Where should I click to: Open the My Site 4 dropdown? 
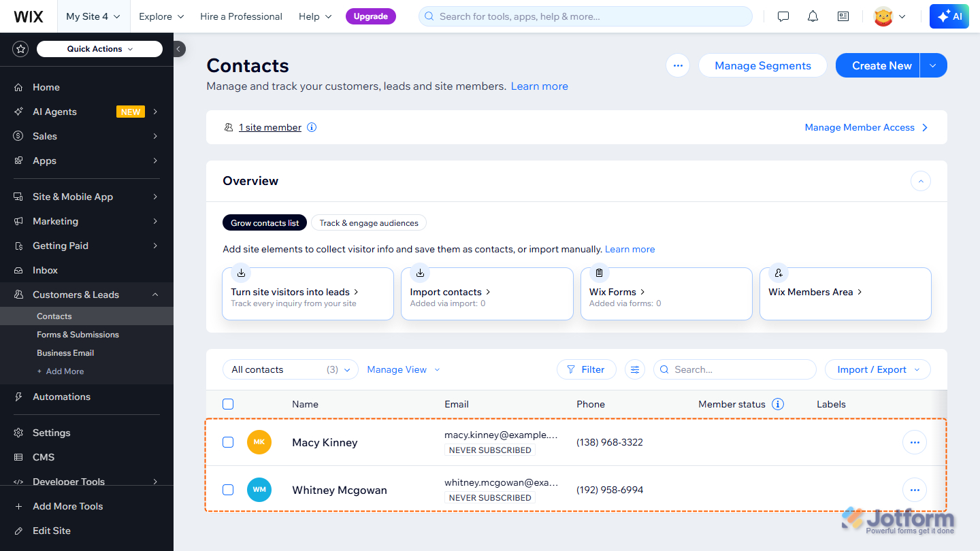(x=93, y=16)
